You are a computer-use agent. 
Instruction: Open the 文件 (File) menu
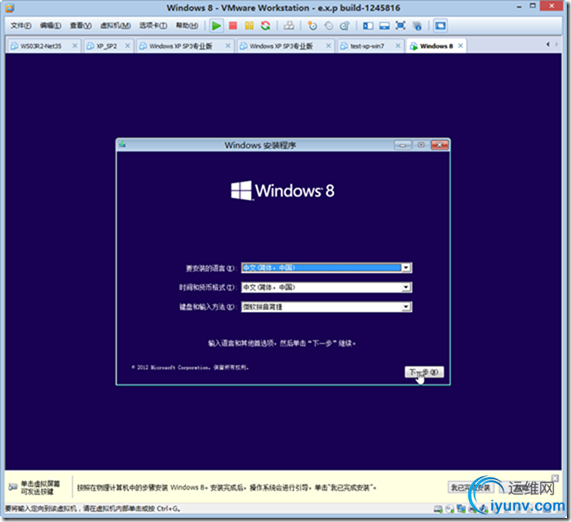[21, 25]
